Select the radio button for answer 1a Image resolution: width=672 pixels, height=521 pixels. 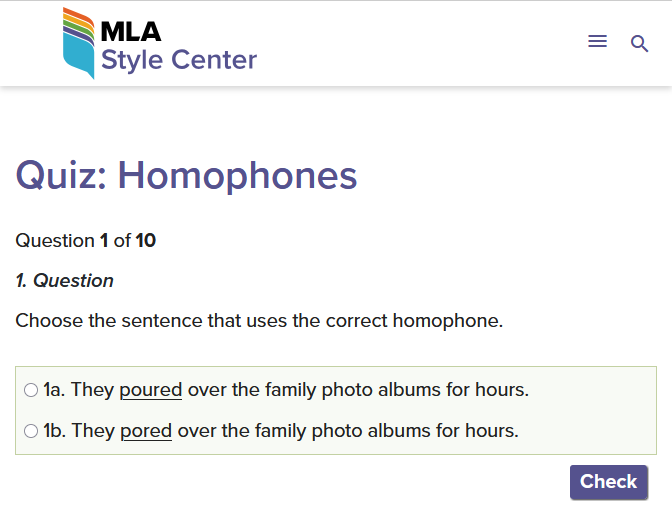[31, 390]
